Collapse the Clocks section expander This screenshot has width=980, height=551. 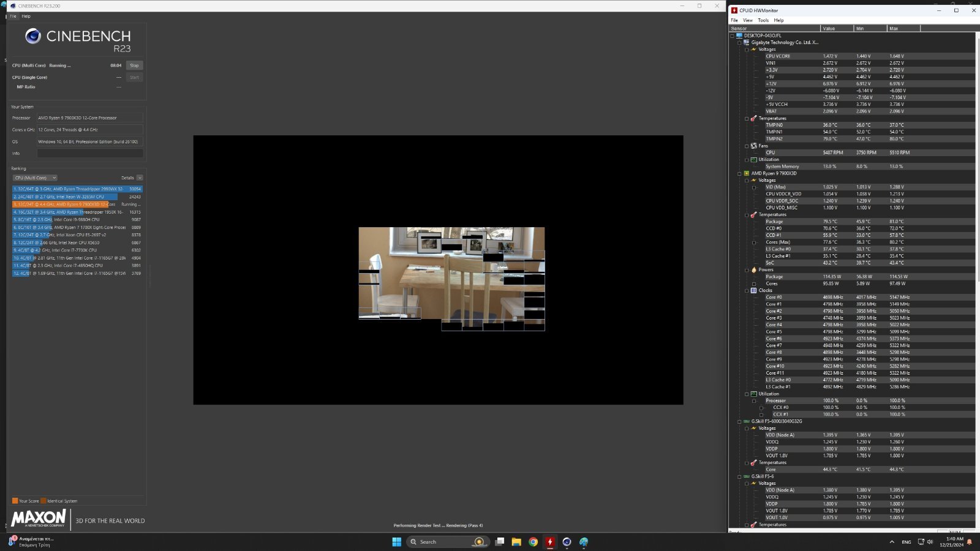coord(747,291)
